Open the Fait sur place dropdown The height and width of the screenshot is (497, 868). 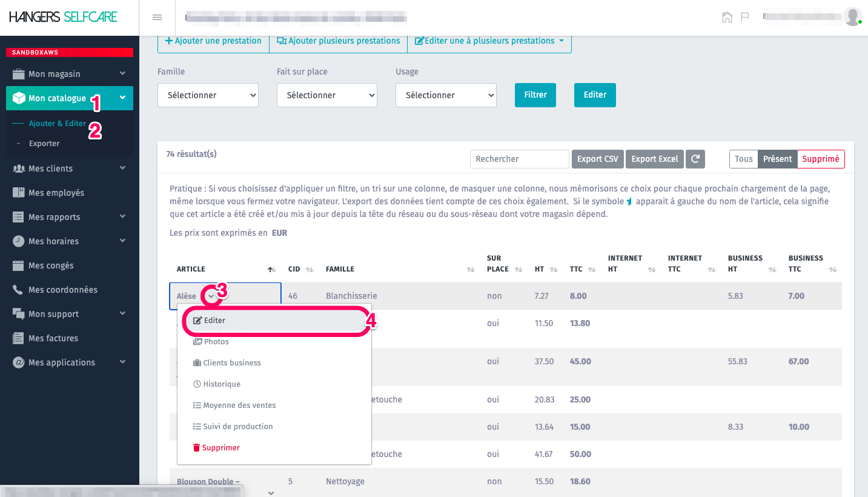tap(326, 95)
